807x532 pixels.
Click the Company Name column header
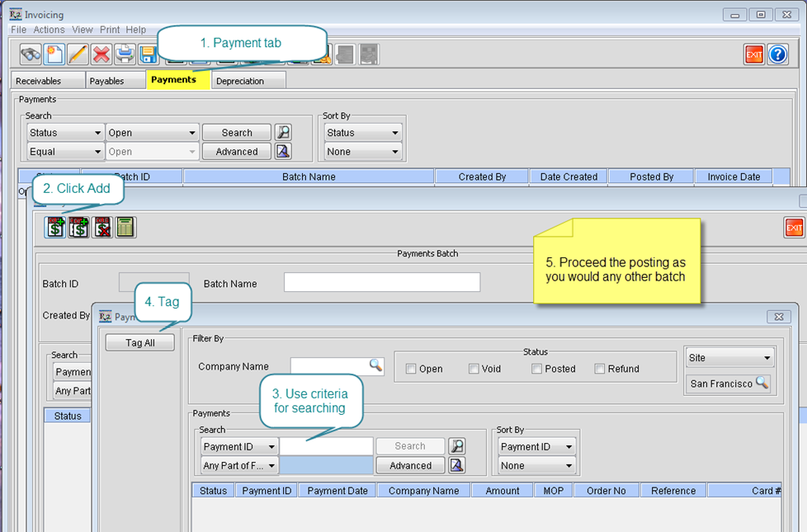tap(423, 491)
